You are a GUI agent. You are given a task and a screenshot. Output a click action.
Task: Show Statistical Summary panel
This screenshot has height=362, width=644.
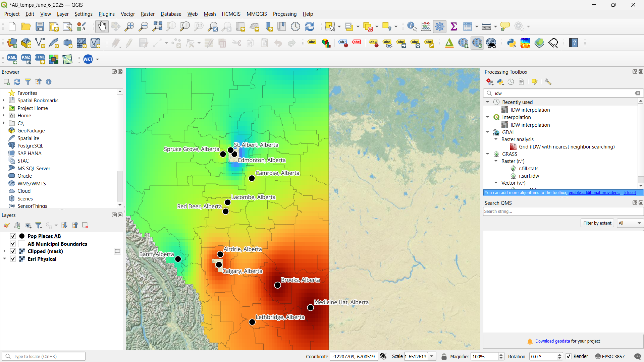point(454,26)
